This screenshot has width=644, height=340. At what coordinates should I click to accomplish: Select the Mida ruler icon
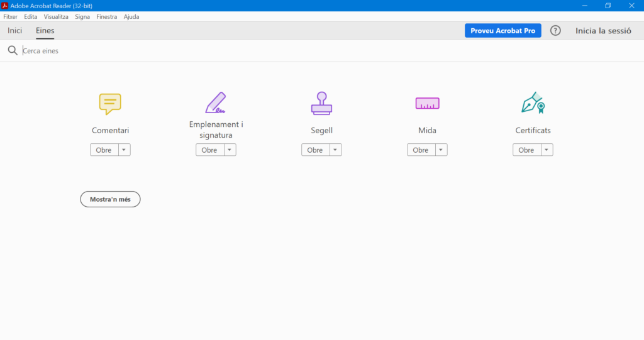(x=427, y=103)
